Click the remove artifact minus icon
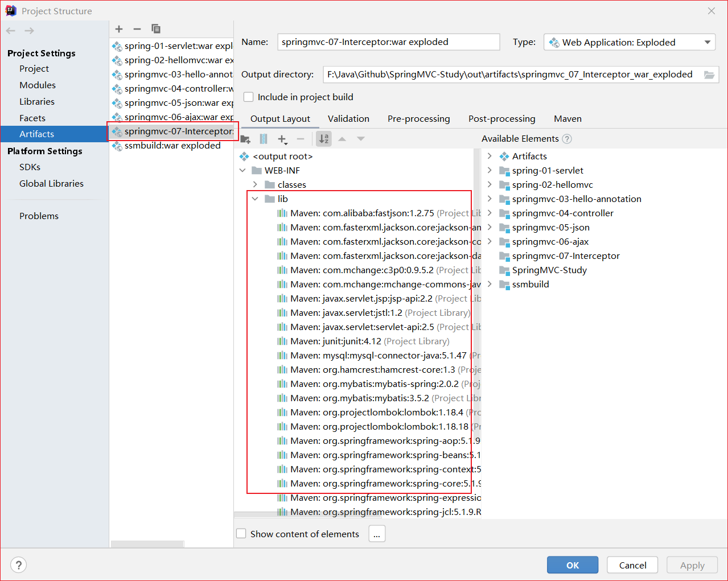The width and height of the screenshot is (728, 581). [x=137, y=29]
